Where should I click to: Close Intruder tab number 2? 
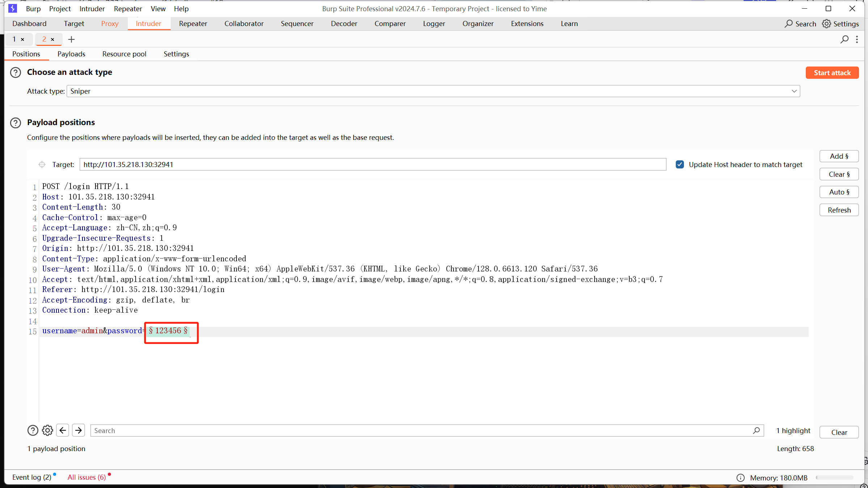tap(53, 39)
